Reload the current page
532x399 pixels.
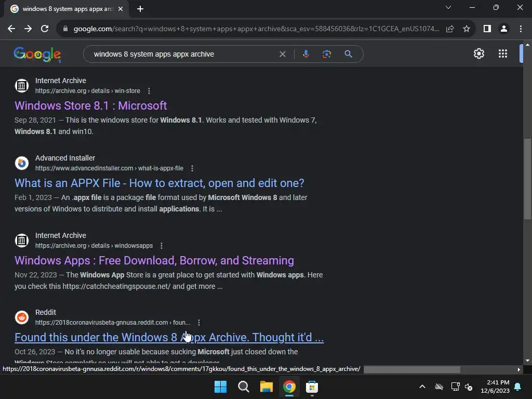tap(45, 29)
